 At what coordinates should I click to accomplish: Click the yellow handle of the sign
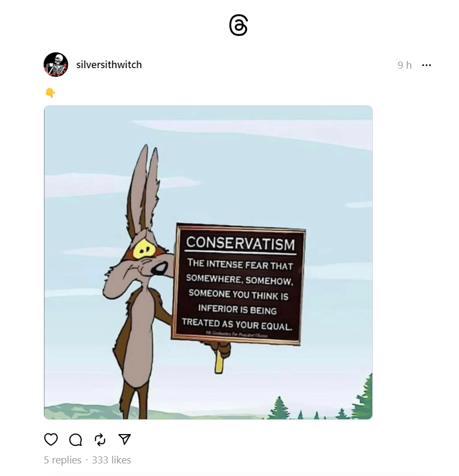click(219, 360)
